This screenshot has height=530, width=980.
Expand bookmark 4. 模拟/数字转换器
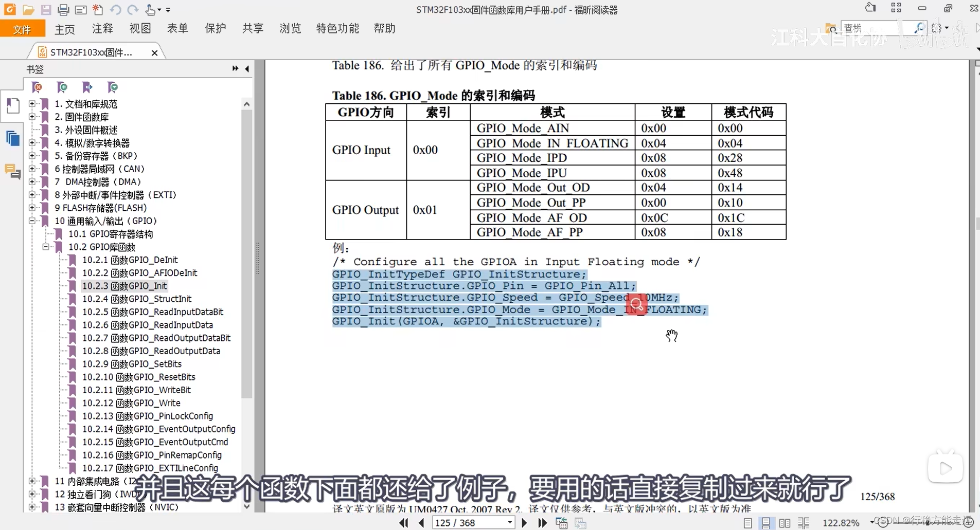32,143
